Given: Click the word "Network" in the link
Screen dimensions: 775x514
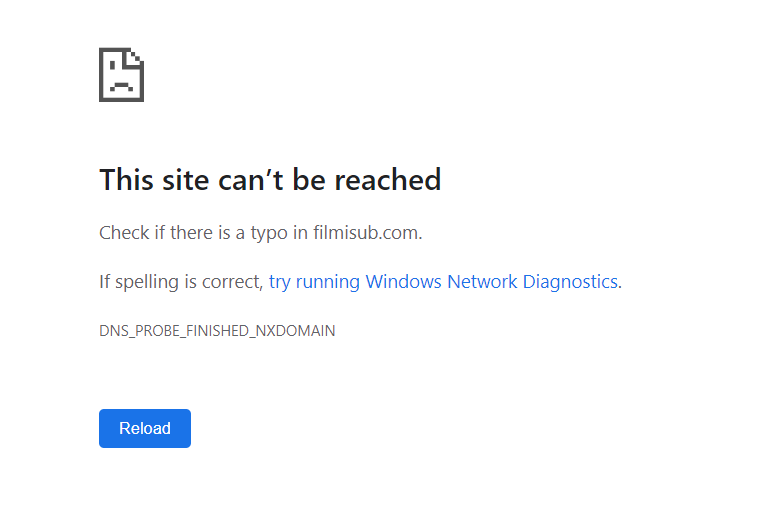Looking at the screenshot, I should [x=483, y=282].
